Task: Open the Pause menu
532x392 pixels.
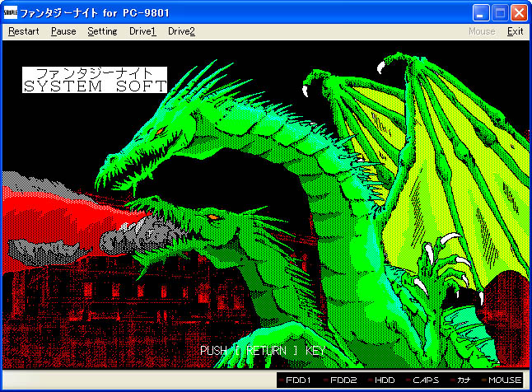Action: point(63,31)
